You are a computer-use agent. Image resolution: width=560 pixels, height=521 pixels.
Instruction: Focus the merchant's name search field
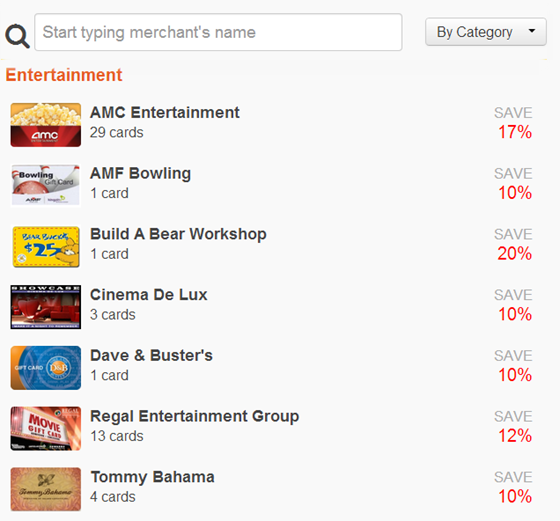tap(218, 32)
